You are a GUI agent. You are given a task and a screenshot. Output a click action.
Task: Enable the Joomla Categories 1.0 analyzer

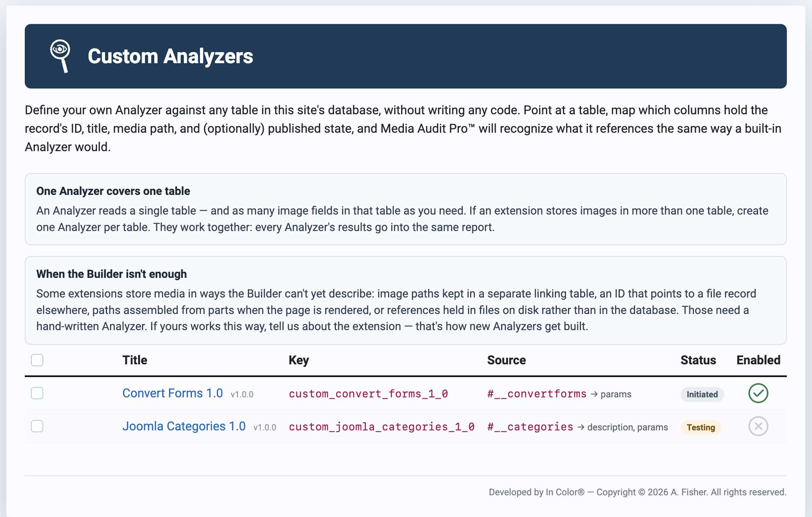(x=758, y=426)
